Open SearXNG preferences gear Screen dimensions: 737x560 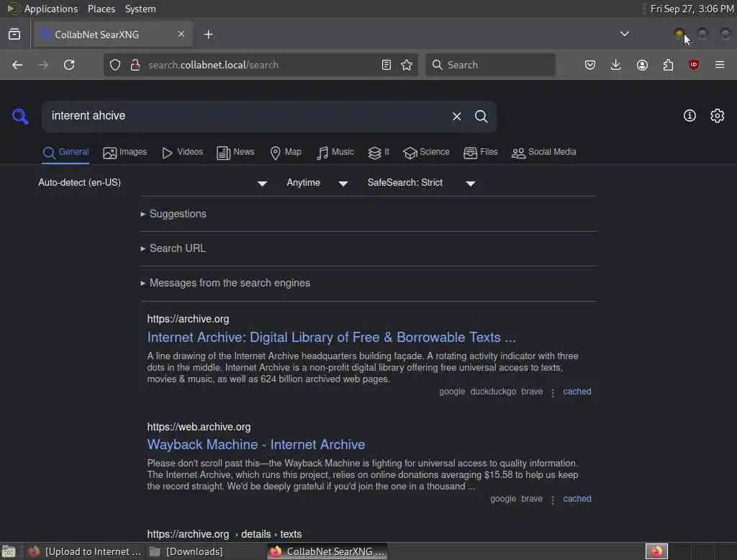pyautogui.click(x=717, y=116)
